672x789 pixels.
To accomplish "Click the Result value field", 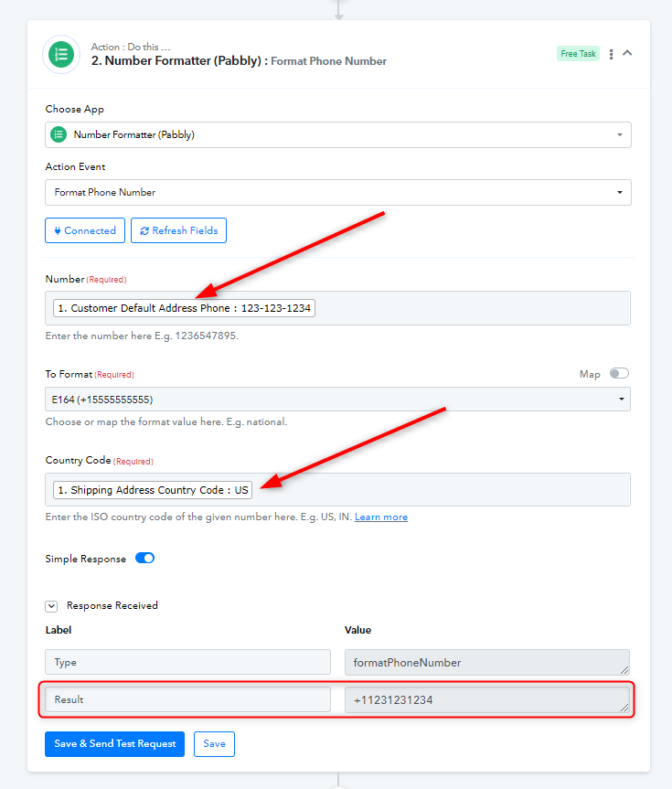I will (x=486, y=700).
